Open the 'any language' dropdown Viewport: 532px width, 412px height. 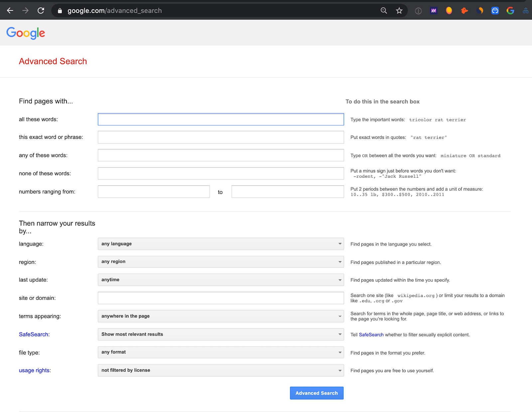pyautogui.click(x=221, y=244)
